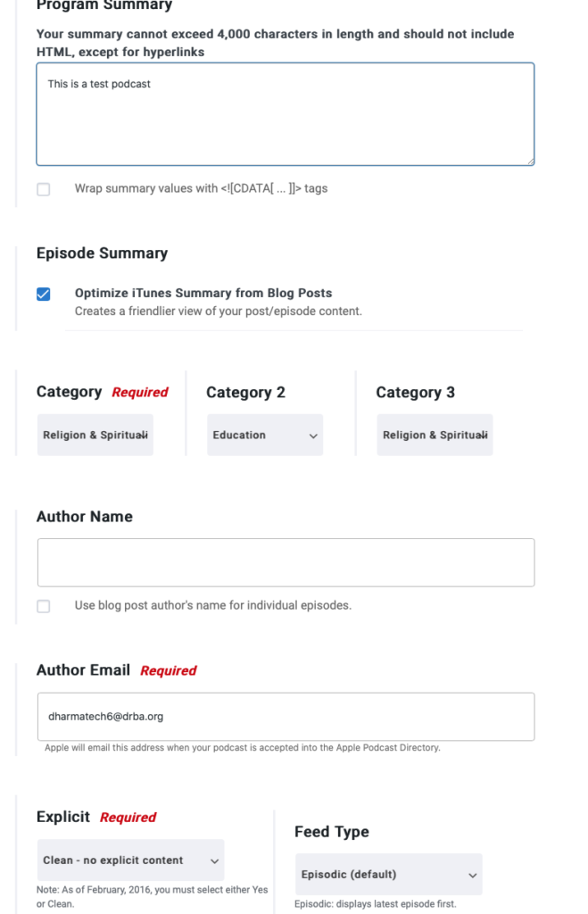Click the Author Email input field
The width and height of the screenshot is (588, 914).
coord(286,717)
